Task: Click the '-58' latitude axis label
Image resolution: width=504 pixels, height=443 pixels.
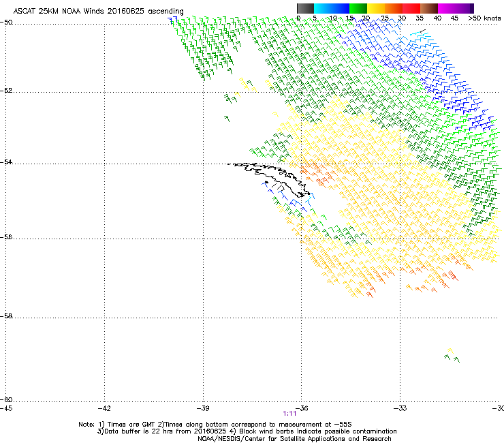Action: pyautogui.click(x=6, y=316)
